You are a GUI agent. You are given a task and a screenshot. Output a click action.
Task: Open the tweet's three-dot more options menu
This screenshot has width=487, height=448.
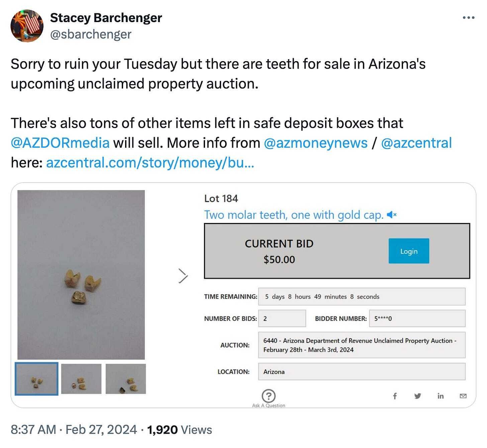coord(468,18)
